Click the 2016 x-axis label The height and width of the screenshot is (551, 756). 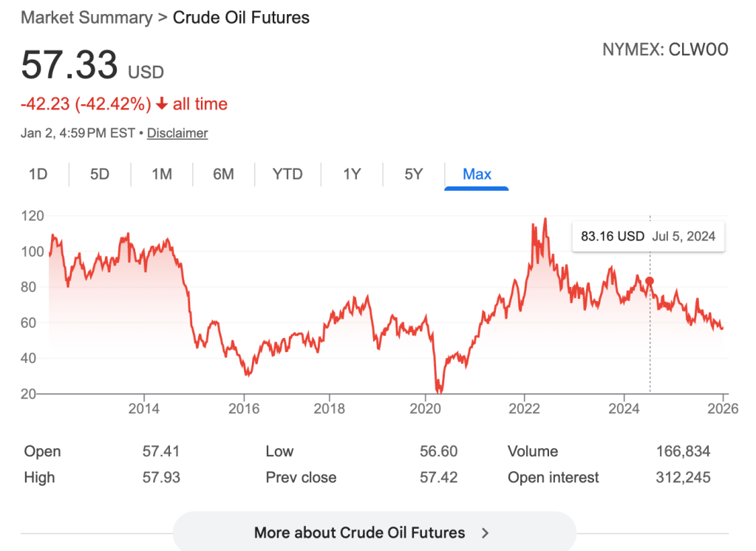click(x=244, y=409)
